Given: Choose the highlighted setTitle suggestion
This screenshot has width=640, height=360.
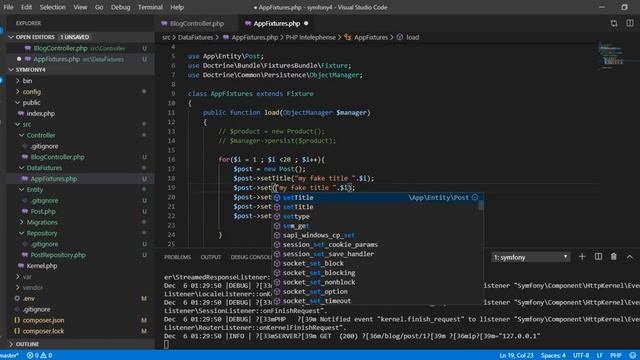Looking at the screenshot, I should (x=378, y=198).
